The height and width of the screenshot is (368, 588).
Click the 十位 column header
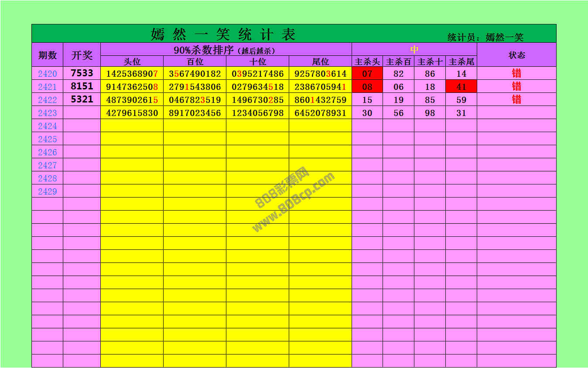[258, 62]
